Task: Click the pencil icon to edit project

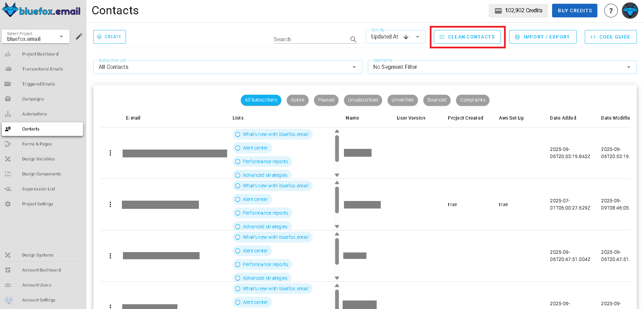Action: point(79,36)
